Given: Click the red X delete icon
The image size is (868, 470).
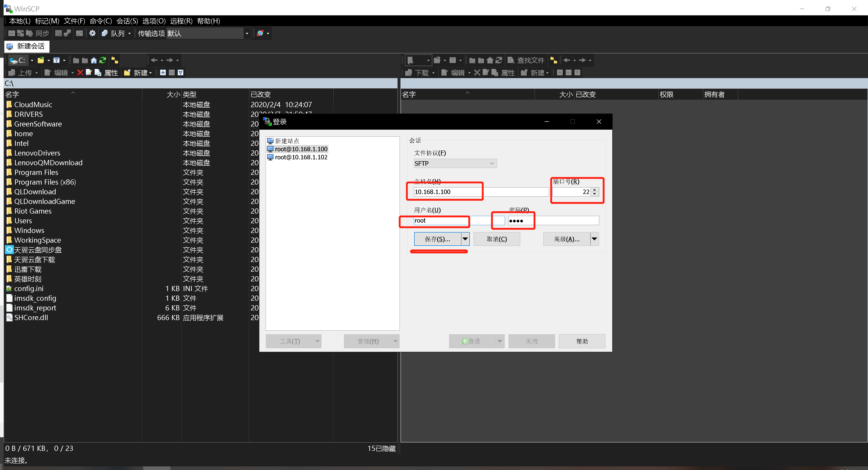Looking at the screenshot, I should point(80,72).
